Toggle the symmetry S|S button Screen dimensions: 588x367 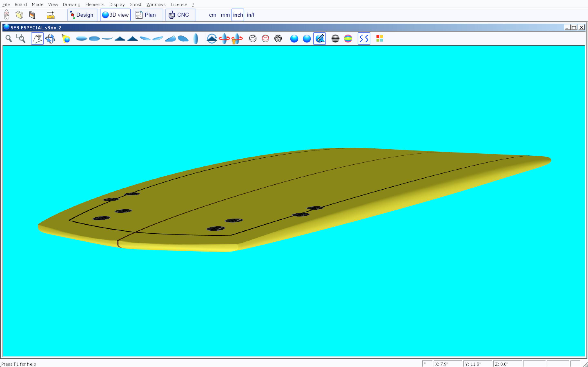coord(364,39)
